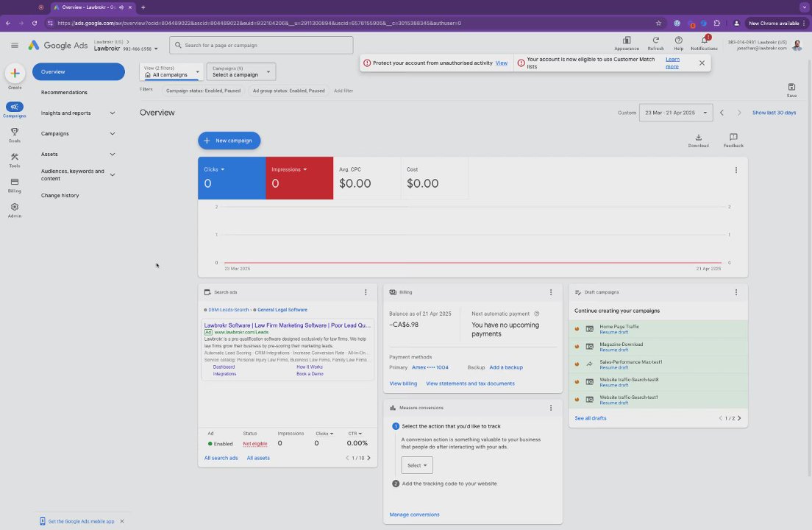This screenshot has width=812, height=530.
Task: Open Search ads card options menu
Action: [x=366, y=292]
